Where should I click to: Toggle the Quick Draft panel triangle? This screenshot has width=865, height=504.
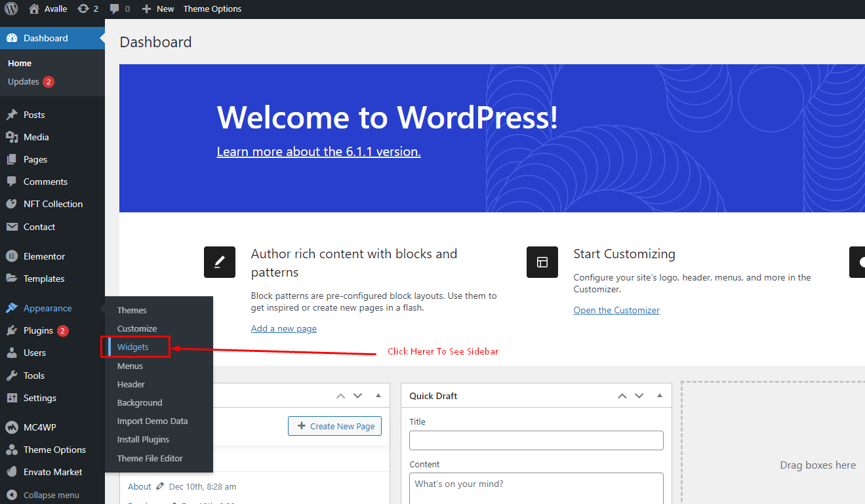click(x=660, y=396)
